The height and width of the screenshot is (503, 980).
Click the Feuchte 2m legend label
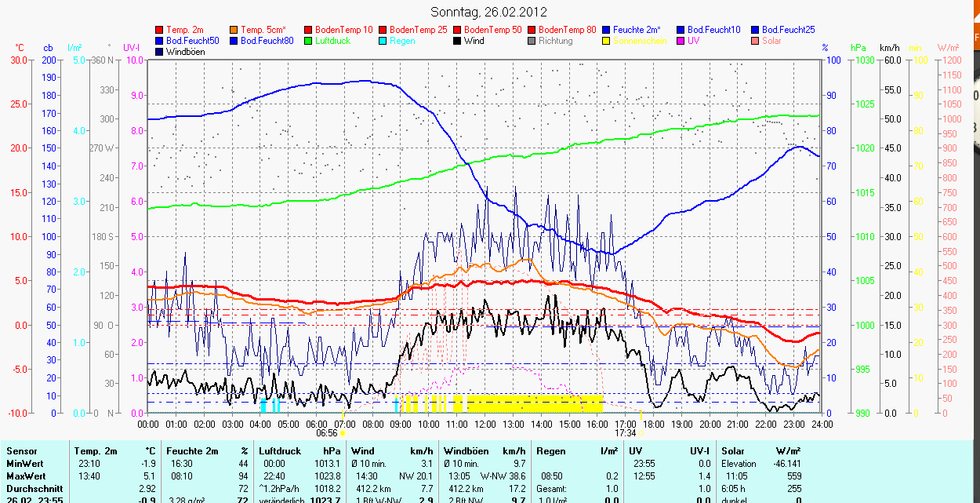tap(637, 30)
